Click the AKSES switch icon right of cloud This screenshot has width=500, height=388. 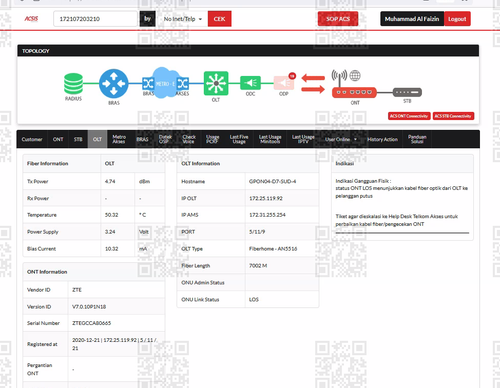pos(183,84)
